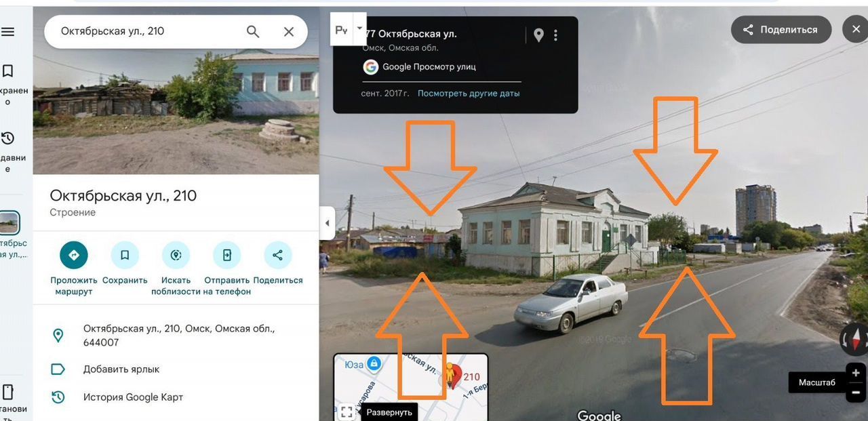Click the Отправить на телефон icon
868x421 pixels.
coord(226,255)
